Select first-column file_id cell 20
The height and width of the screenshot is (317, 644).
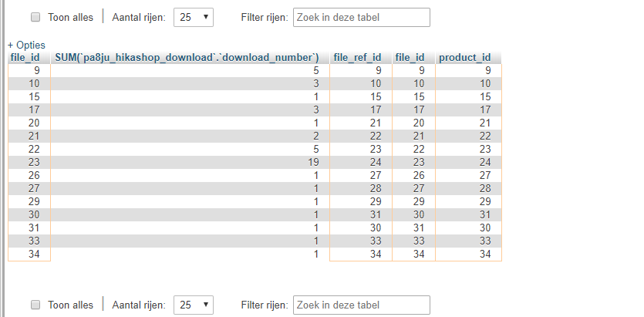[x=29, y=123]
